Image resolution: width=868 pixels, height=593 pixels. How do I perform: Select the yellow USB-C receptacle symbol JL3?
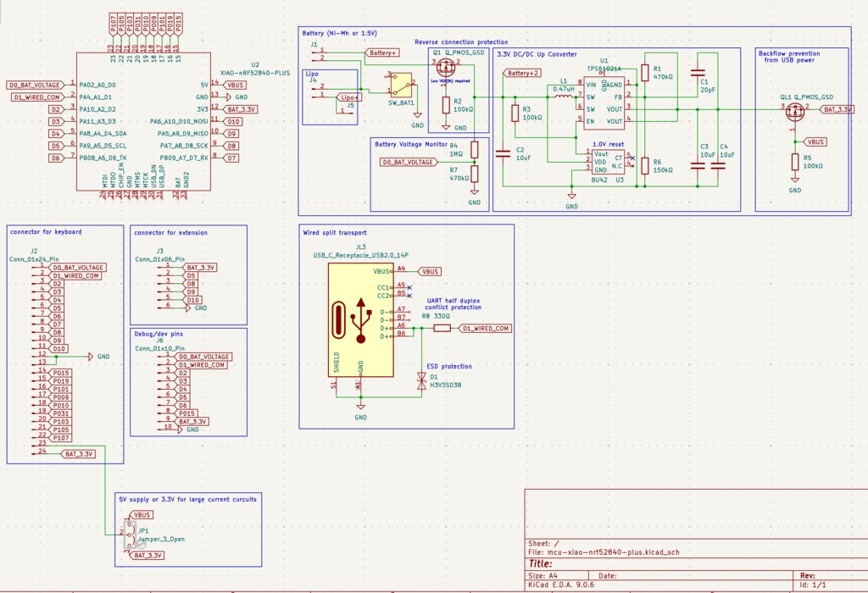pos(361,319)
